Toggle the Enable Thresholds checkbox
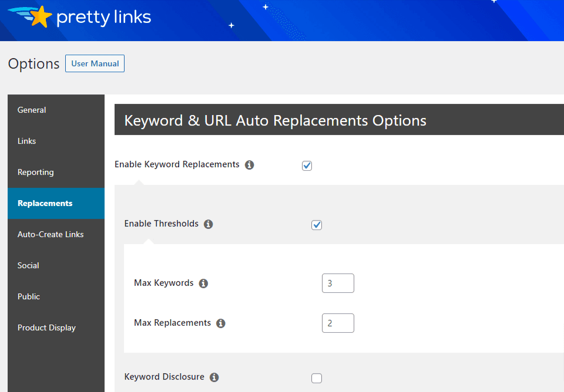This screenshot has width=564, height=392. pyautogui.click(x=317, y=225)
